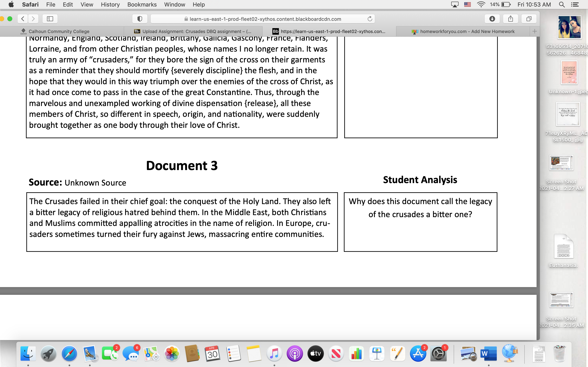Reload the page with refresh icon
Image resolution: width=588 pixels, height=367 pixels.
[x=370, y=19]
